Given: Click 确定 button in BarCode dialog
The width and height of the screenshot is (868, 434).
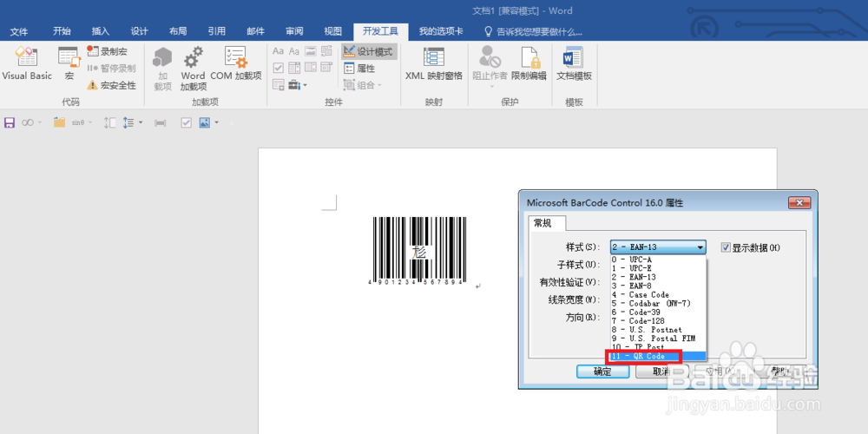Looking at the screenshot, I should (603, 372).
